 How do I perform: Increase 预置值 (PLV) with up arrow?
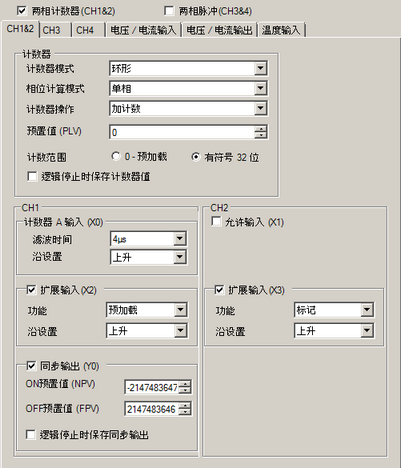click(x=261, y=129)
